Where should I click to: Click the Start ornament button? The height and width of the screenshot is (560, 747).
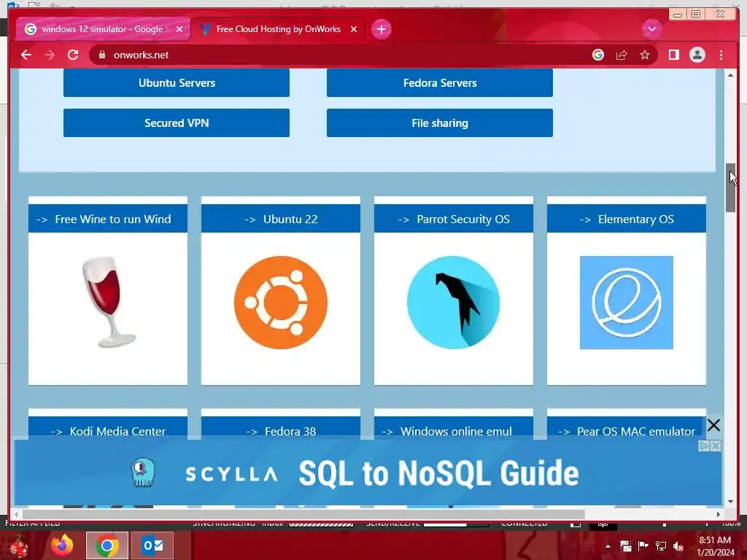click(18, 546)
